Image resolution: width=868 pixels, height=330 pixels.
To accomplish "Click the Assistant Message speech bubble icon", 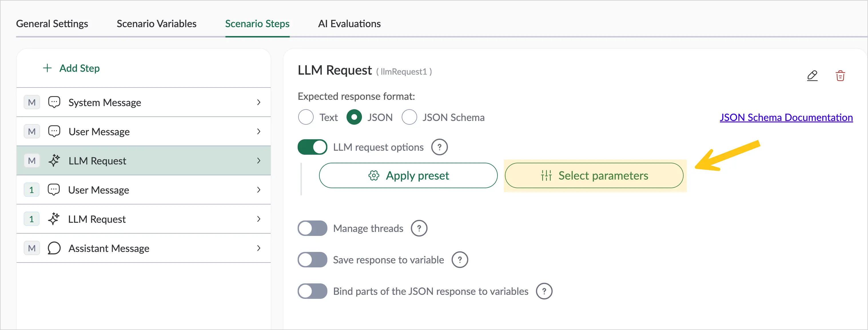I will (54, 248).
